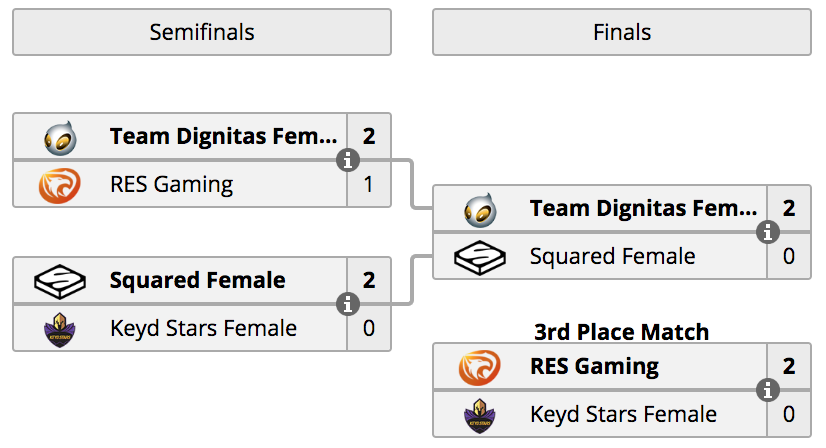Viewport: 826px width, 448px height.
Task: Select the Finals round header
Action: tap(622, 32)
